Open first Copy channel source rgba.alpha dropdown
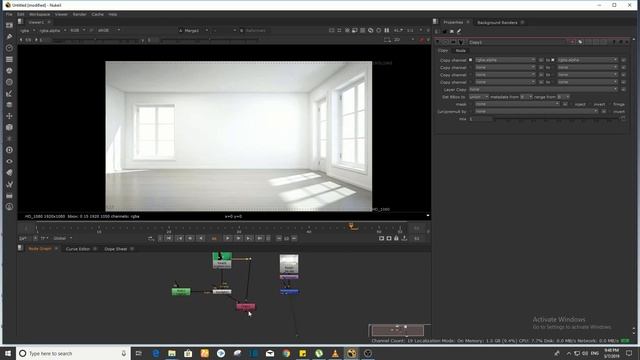Viewport: 640px width, 360px height. [505, 60]
